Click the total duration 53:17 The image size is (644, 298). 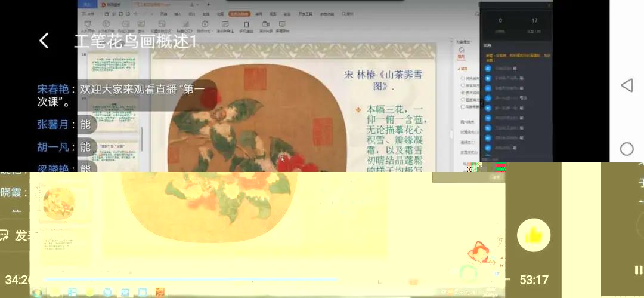pyautogui.click(x=534, y=280)
